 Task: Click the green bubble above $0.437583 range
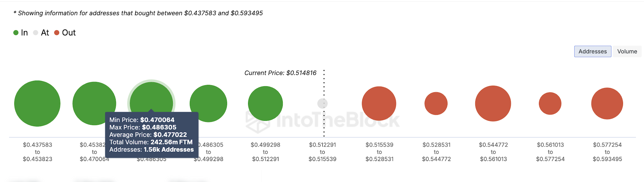[37, 103]
